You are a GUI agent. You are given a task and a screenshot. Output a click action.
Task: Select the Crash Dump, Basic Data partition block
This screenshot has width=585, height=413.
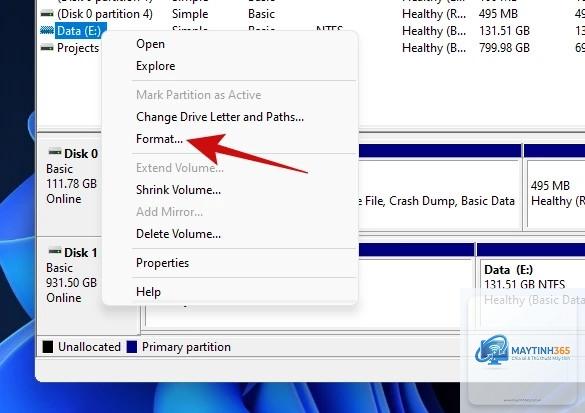click(x=440, y=186)
